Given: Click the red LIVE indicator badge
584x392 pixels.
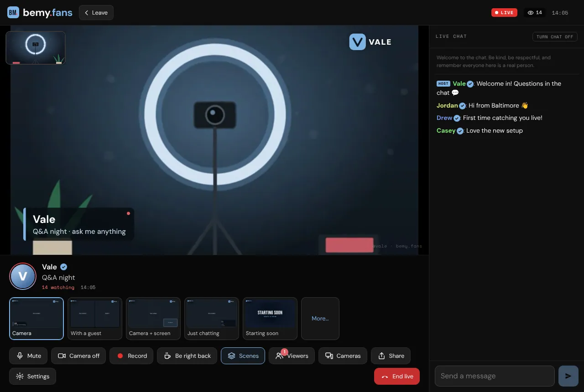Looking at the screenshot, I should (504, 13).
